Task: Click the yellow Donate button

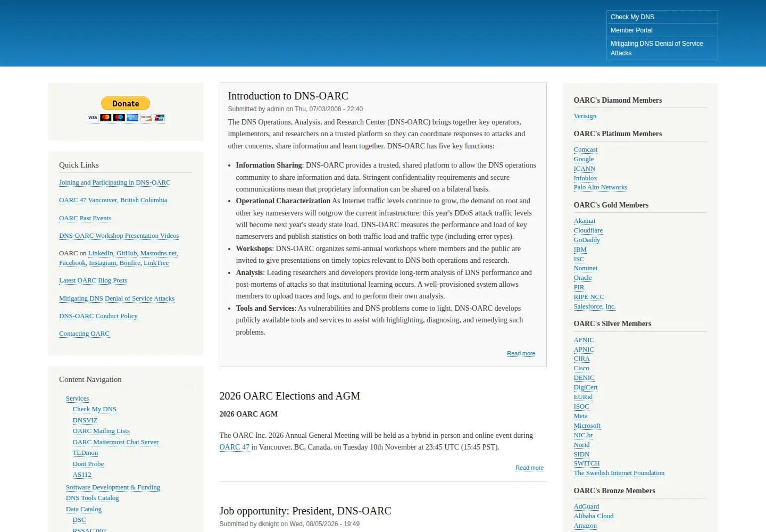Action: (126, 103)
